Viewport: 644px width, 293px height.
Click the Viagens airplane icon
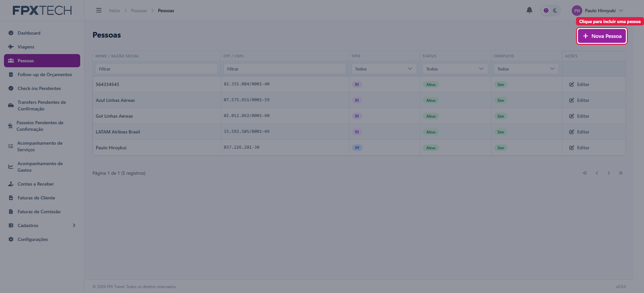11,47
